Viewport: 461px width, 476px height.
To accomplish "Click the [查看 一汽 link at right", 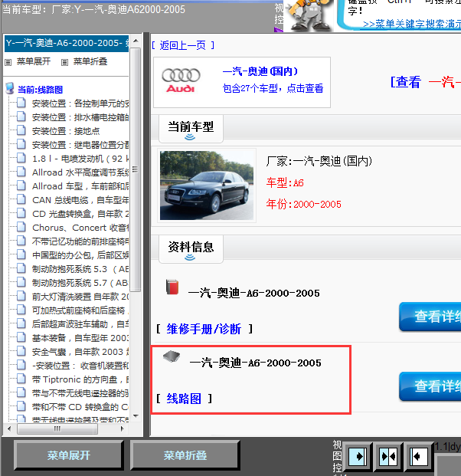I will pyautogui.click(x=426, y=82).
